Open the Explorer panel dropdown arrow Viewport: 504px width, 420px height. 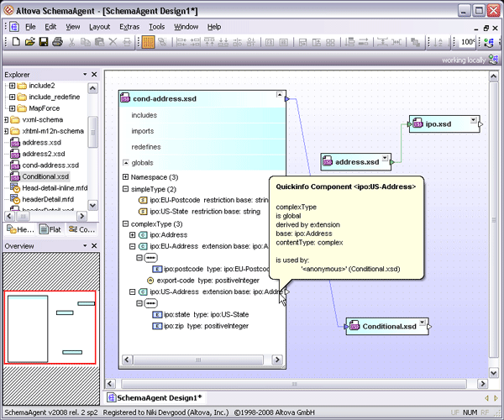85,75
